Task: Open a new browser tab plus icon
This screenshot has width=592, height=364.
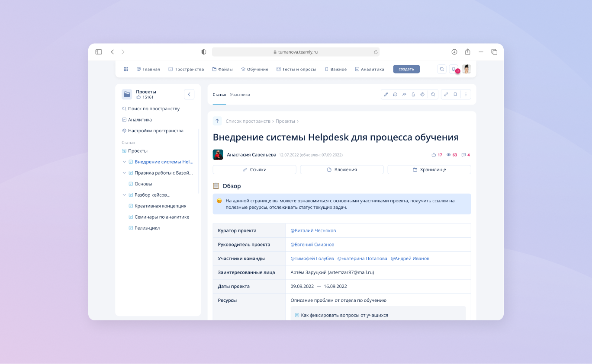Action: coord(481,52)
